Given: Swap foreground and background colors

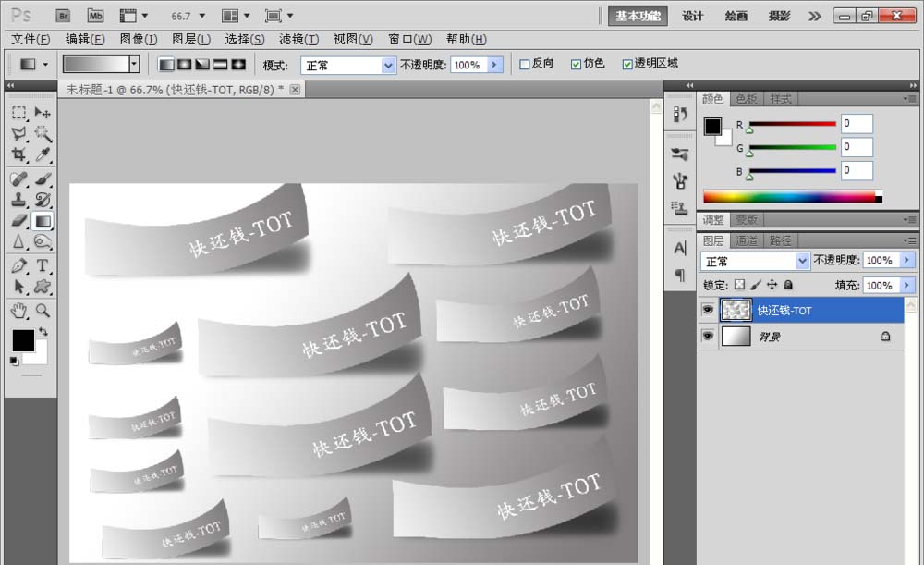Looking at the screenshot, I should (43, 331).
